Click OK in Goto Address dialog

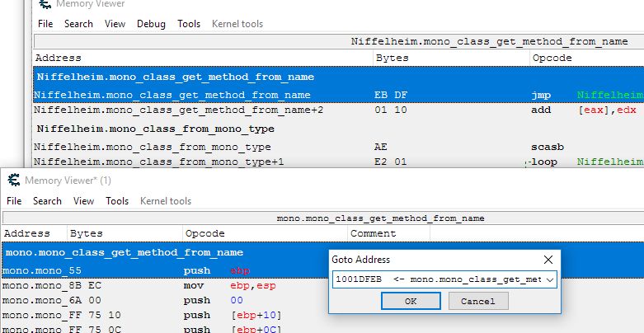(411, 301)
